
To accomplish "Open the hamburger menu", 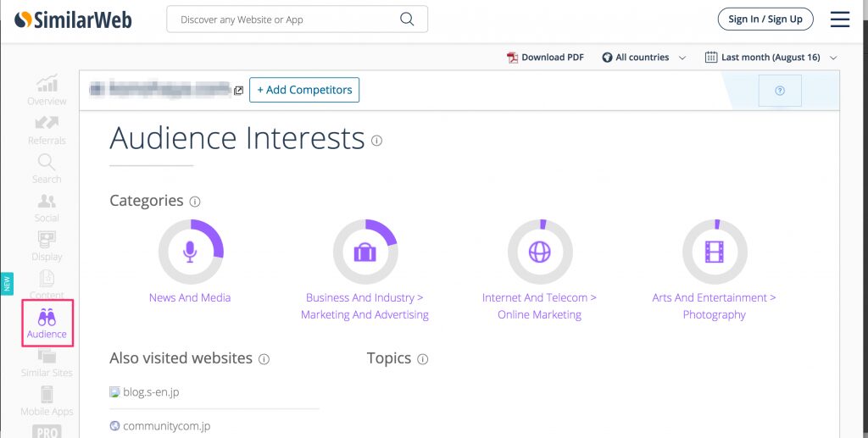I will [839, 19].
